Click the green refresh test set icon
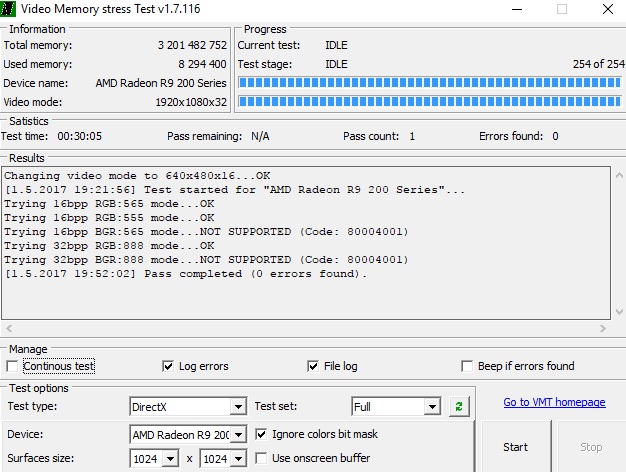 click(459, 407)
